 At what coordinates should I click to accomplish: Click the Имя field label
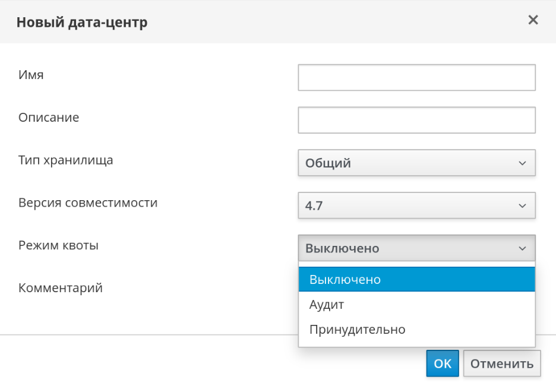[31, 75]
